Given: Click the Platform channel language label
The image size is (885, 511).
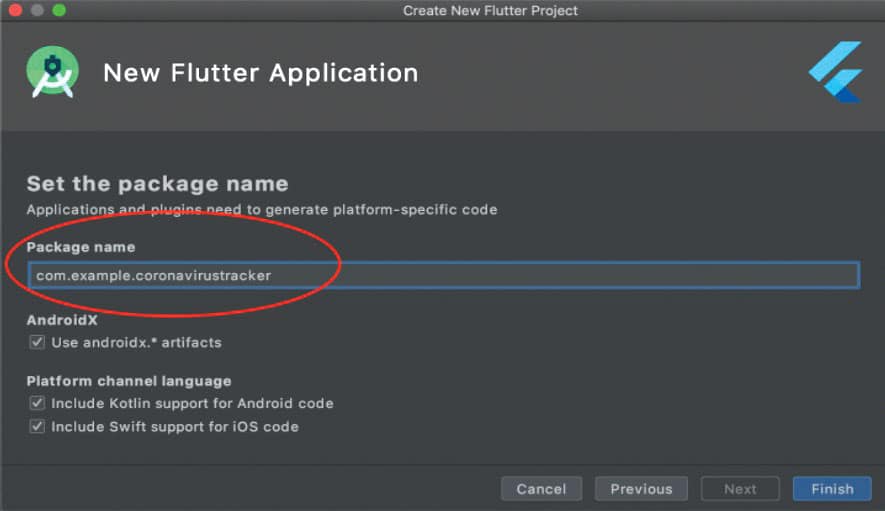Looking at the screenshot, I should (128, 381).
